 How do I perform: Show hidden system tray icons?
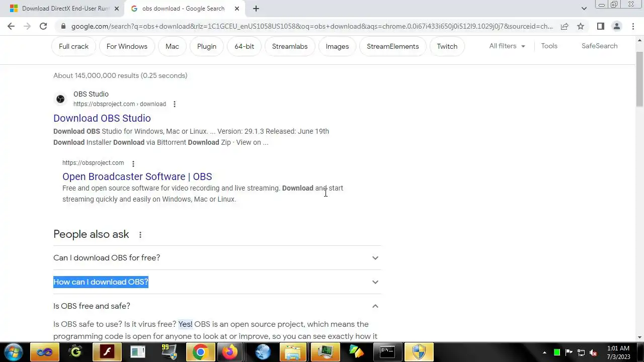coord(545,352)
